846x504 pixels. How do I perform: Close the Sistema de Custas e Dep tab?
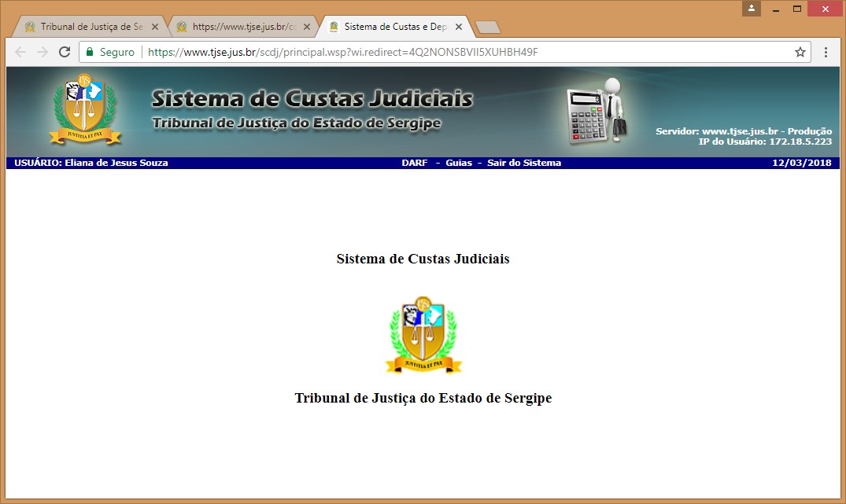(459, 27)
